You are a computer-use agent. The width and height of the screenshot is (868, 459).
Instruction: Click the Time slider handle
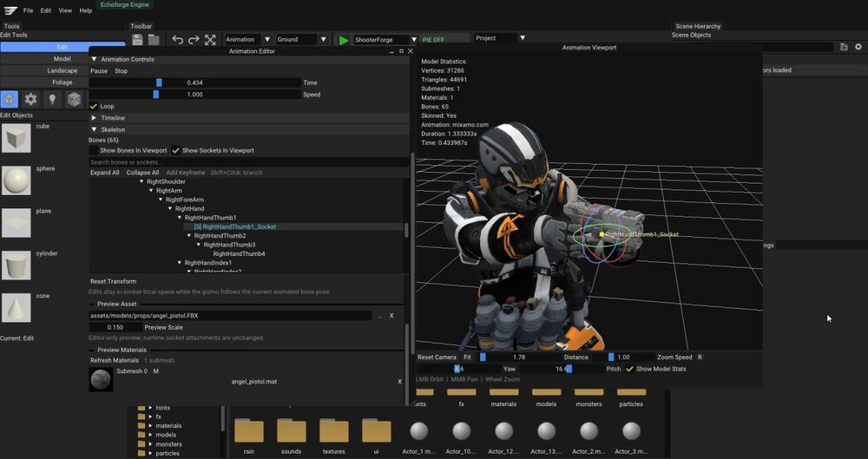point(159,82)
